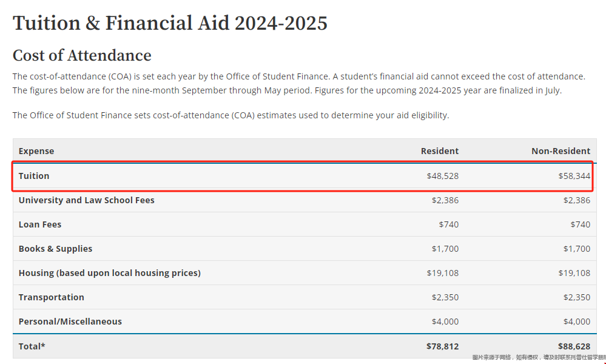Select the Tuition row label

(34, 176)
